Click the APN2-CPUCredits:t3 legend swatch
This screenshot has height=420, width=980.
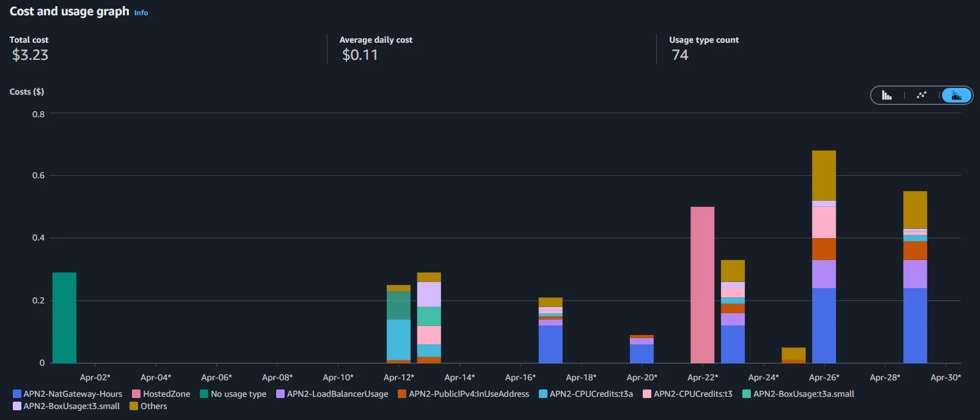pos(647,394)
